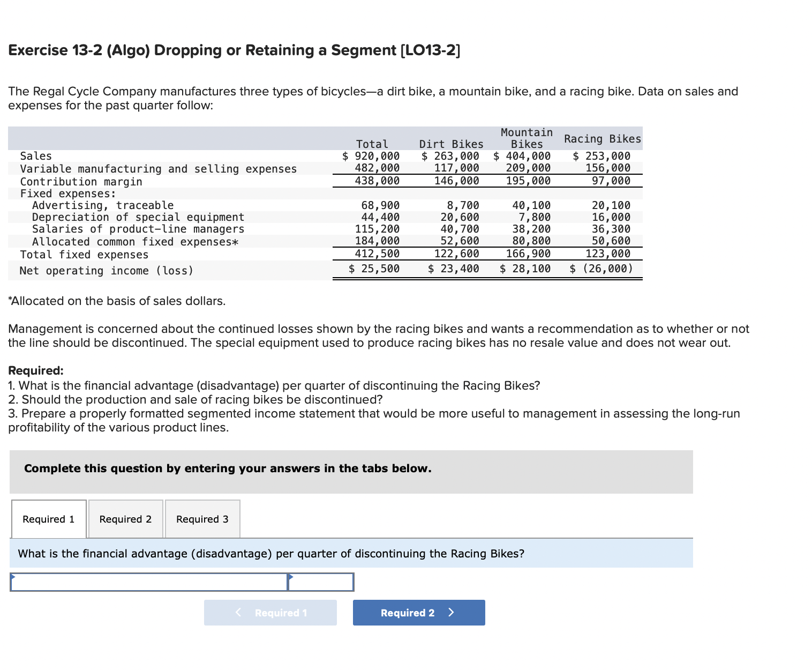The width and height of the screenshot is (812, 670).
Task: Click the left chevron on Required 1 button
Action: [x=238, y=613]
